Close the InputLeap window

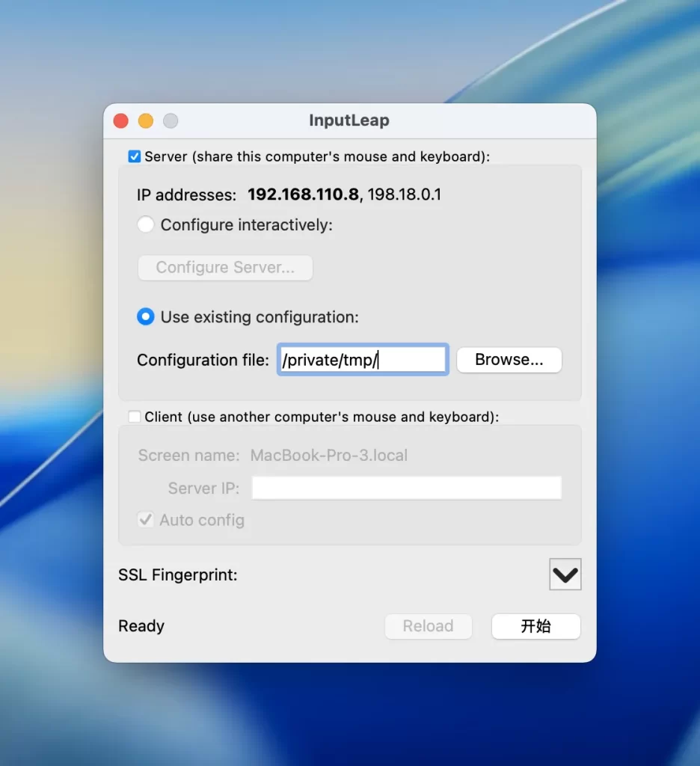pyautogui.click(x=121, y=120)
